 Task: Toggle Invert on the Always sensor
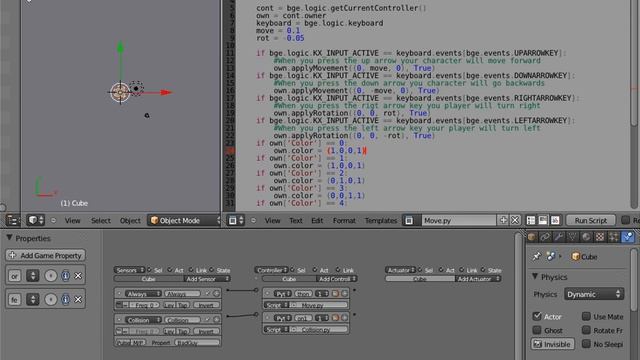(206, 305)
